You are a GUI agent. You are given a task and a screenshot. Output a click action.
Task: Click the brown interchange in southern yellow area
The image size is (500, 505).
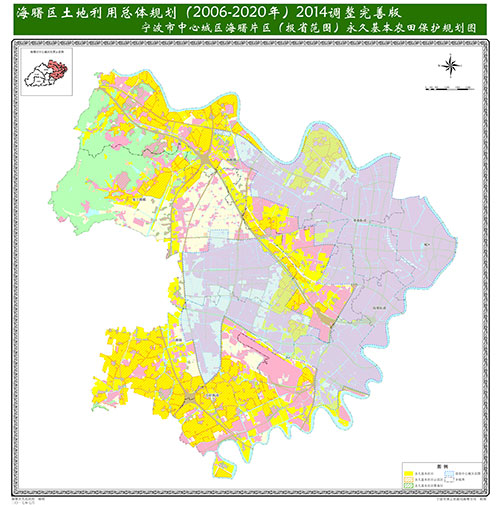point(190,397)
